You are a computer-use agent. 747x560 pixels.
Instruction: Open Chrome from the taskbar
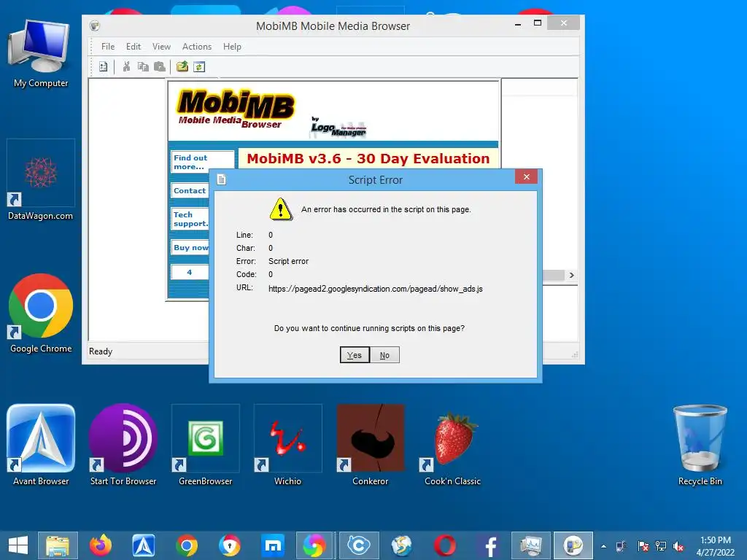click(186, 545)
